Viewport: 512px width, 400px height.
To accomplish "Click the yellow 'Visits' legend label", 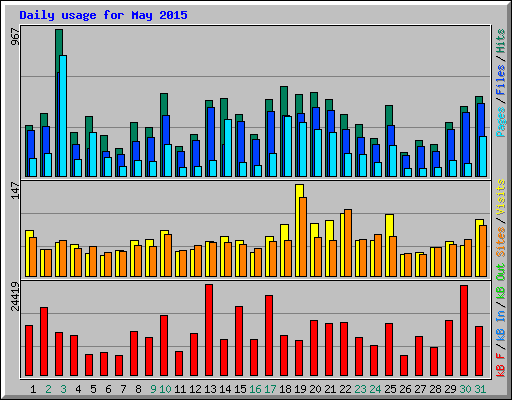I will pos(501,197).
